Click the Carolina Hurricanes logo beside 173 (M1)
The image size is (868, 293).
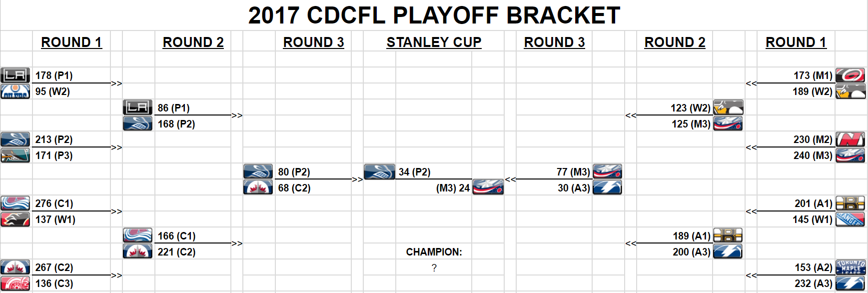click(x=851, y=75)
